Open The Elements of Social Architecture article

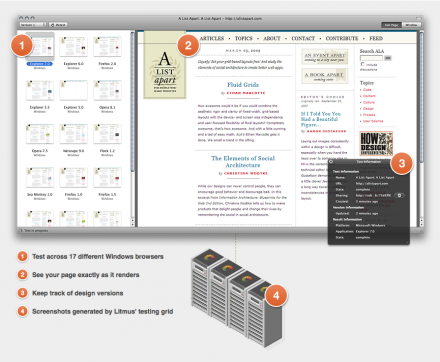(x=243, y=162)
